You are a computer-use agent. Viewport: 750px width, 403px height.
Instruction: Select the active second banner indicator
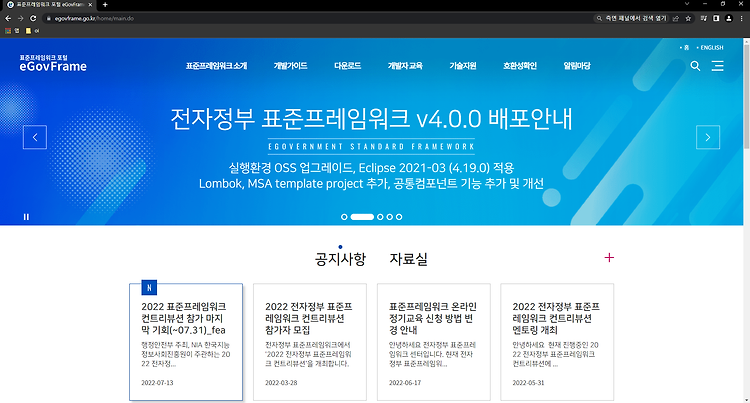[x=362, y=217]
